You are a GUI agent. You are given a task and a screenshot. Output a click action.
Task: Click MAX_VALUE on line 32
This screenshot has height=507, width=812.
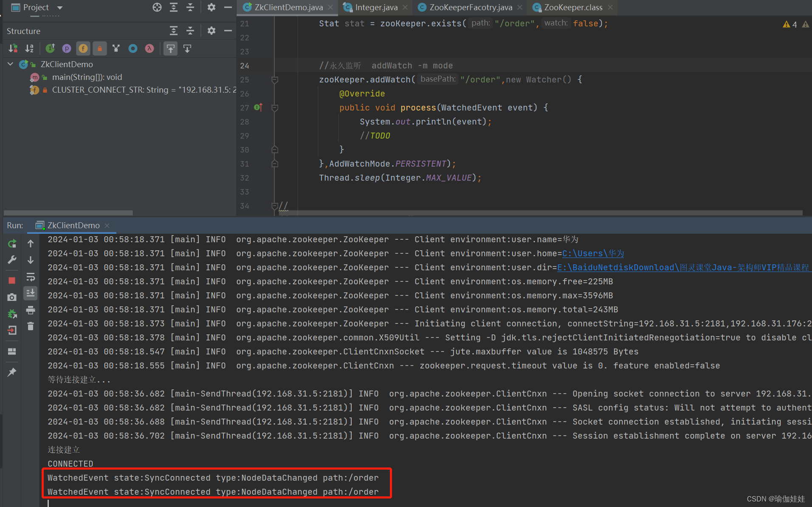(x=448, y=178)
